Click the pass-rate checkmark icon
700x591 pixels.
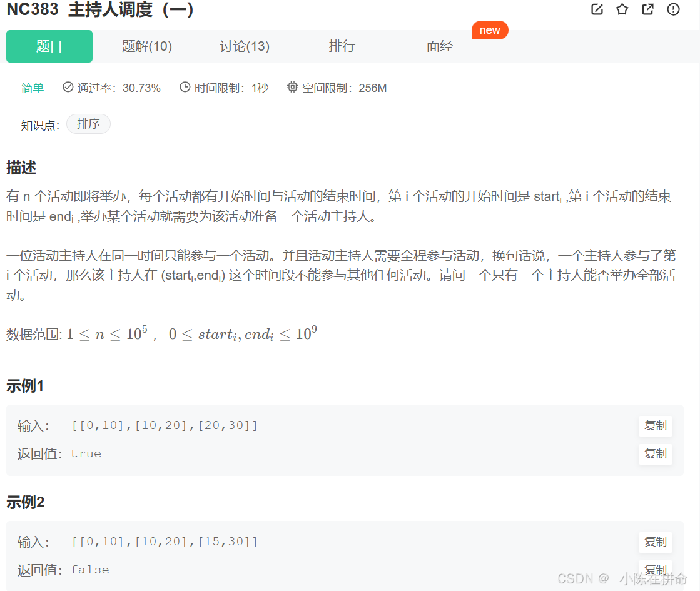point(68,87)
